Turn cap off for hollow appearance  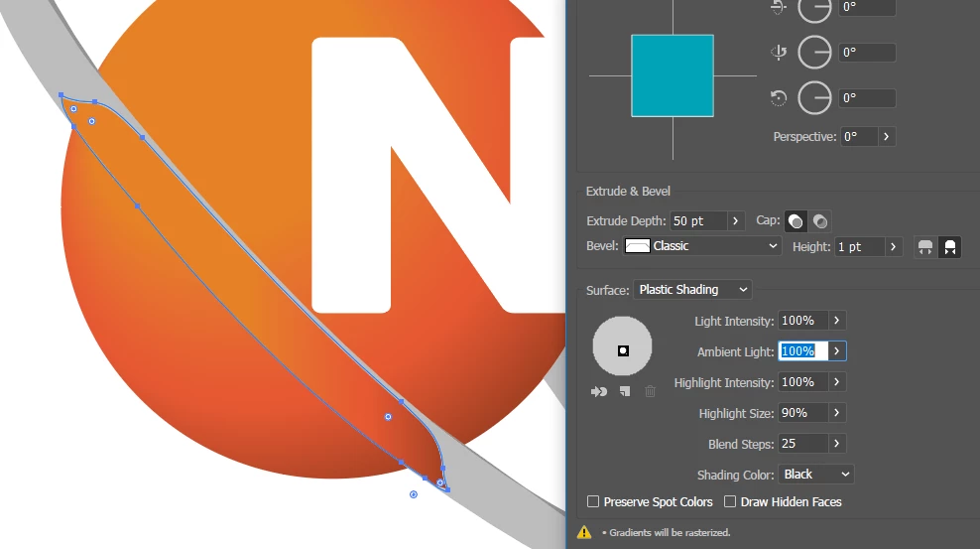[820, 221]
